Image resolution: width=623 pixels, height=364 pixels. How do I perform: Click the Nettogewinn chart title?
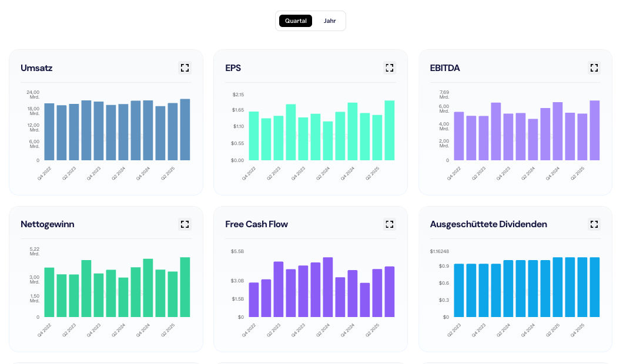click(x=47, y=224)
